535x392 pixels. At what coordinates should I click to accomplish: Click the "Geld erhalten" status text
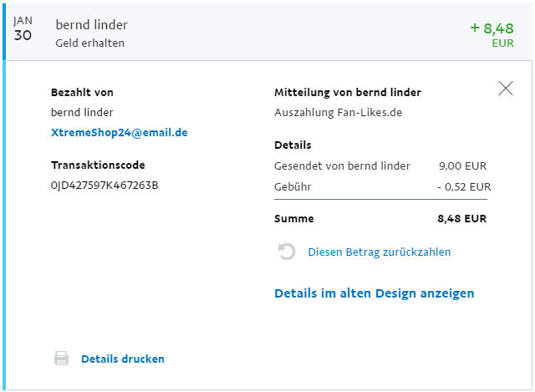click(x=90, y=43)
